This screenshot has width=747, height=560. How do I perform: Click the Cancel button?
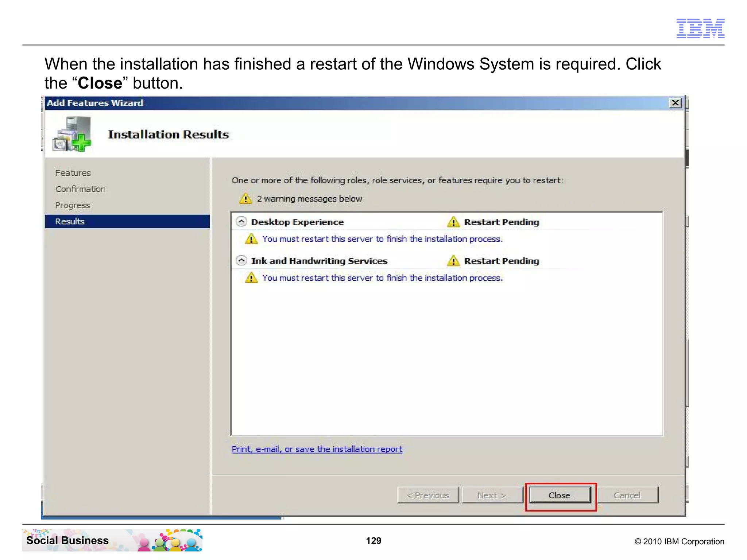click(627, 495)
